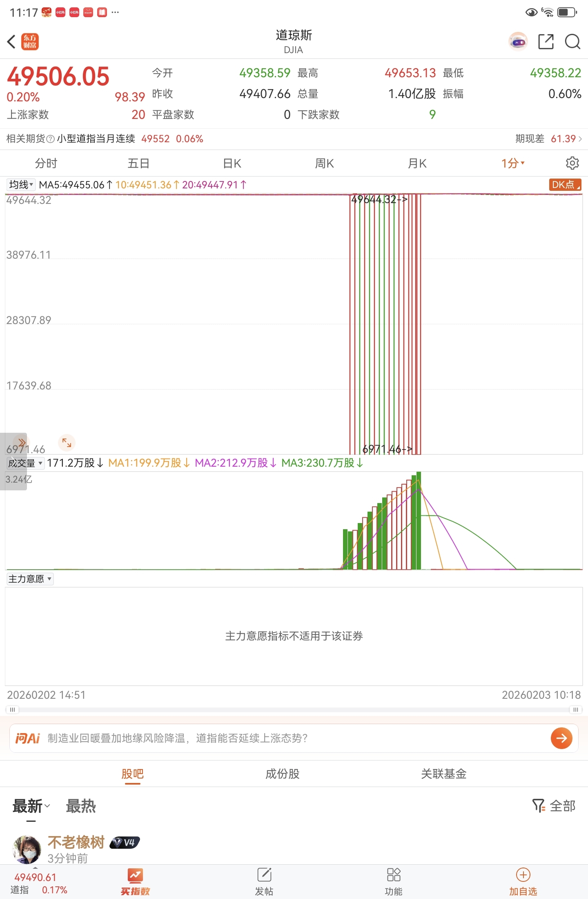Open the 1分 period dropdown
Screen dimensions: 588x899
(513, 163)
